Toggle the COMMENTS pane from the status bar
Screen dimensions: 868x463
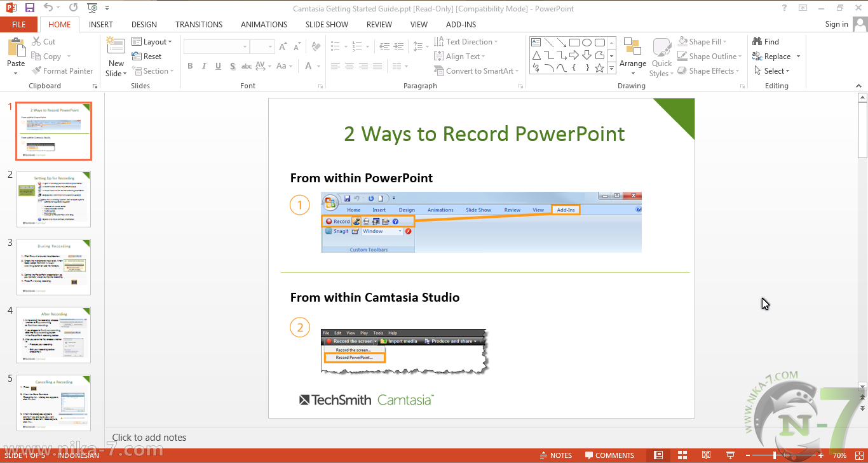tap(610, 455)
